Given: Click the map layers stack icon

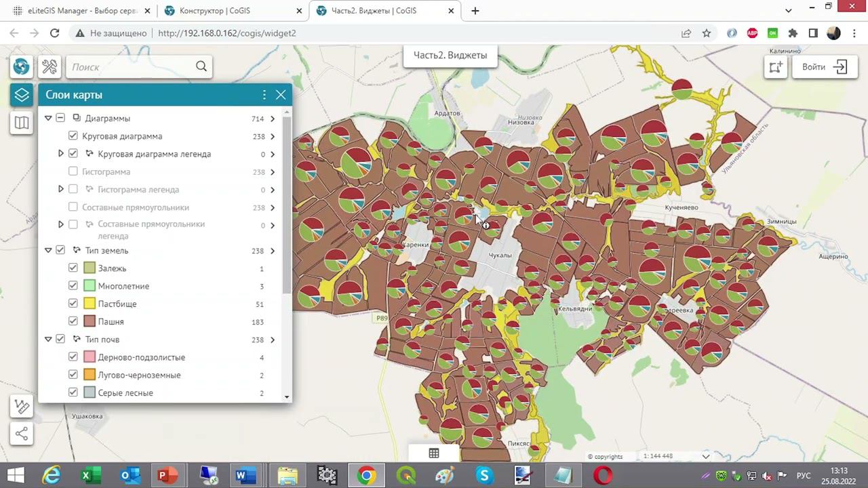Looking at the screenshot, I should [x=22, y=95].
